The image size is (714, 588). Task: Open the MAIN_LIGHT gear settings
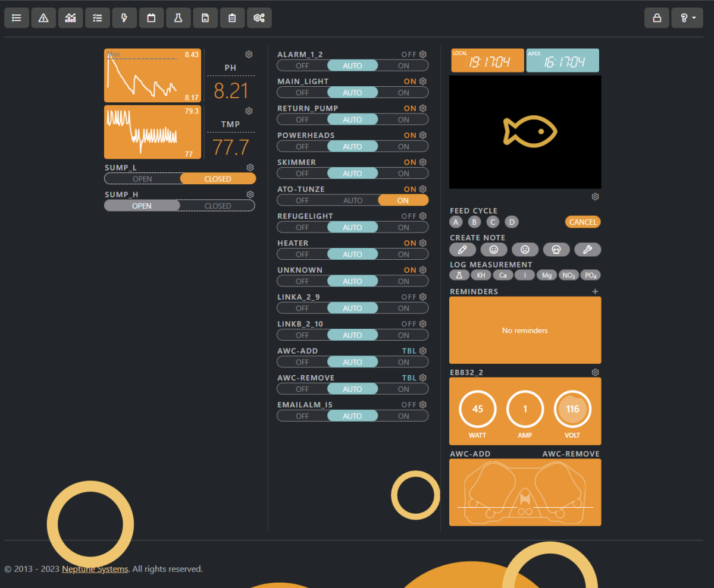click(x=423, y=81)
